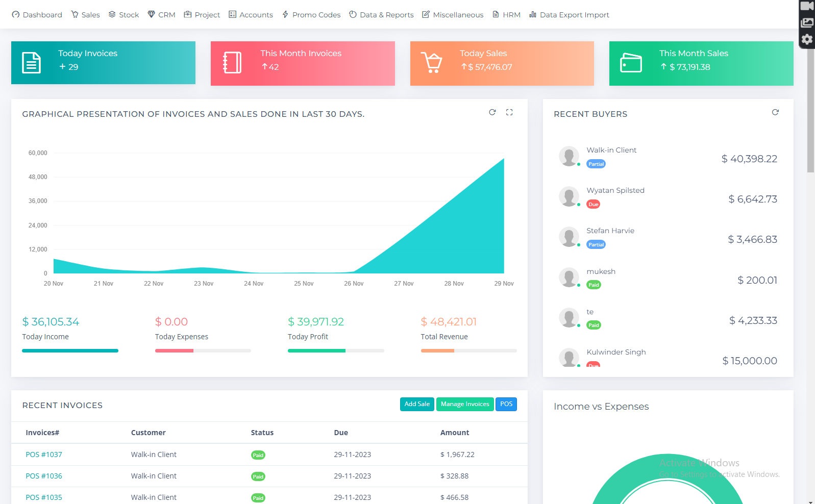The image size is (815, 504).
Task: Click the $ 48,421.01 Total Revenue value
Action: click(449, 322)
